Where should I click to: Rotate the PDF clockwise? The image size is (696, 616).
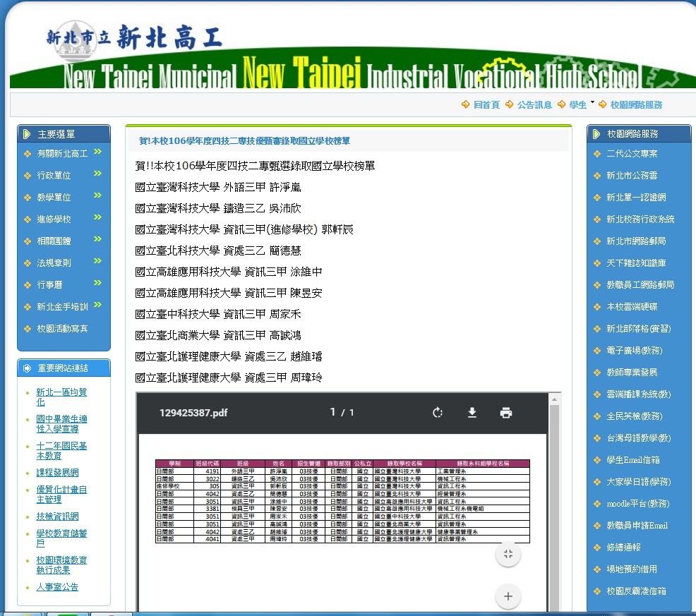(437, 413)
